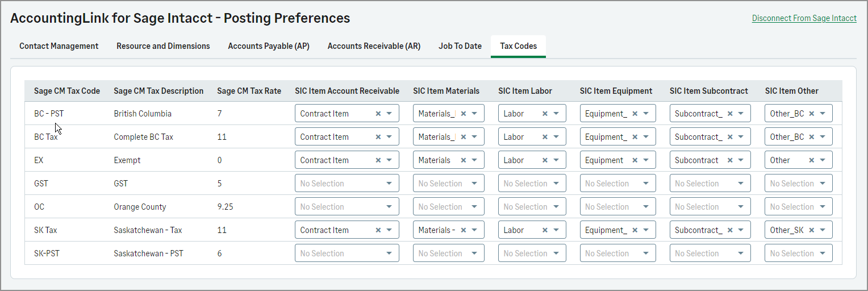This screenshot has height=291, width=868.
Task: Clear Subcontract selection in EX row
Action: (x=731, y=160)
